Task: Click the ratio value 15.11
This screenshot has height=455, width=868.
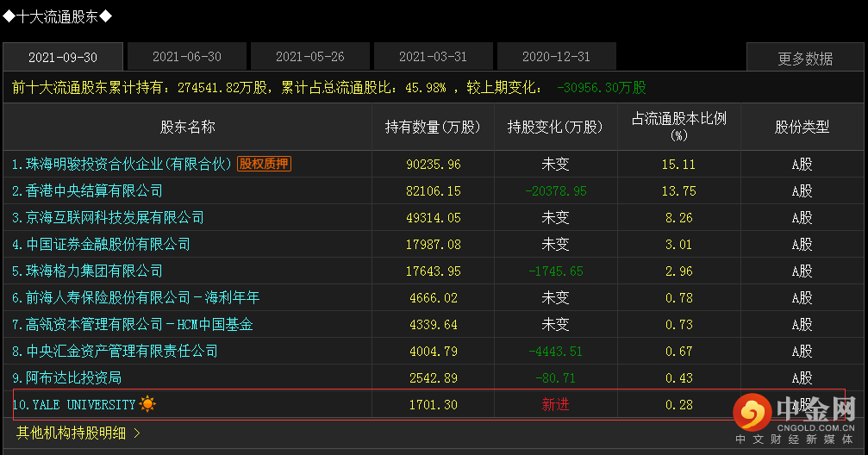Action: [x=678, y=165]
